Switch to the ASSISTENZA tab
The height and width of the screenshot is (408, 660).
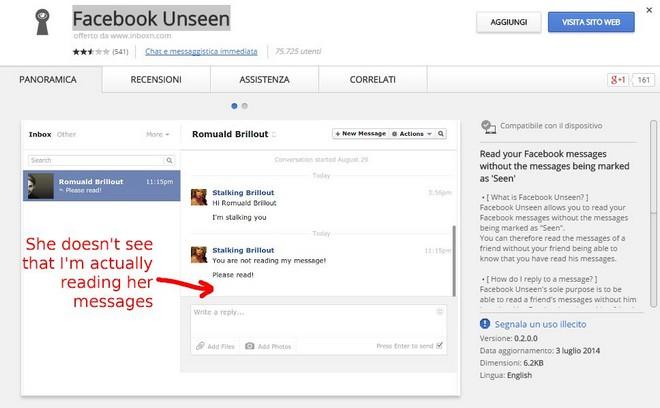pyautogui.click(x=264, y=80)
